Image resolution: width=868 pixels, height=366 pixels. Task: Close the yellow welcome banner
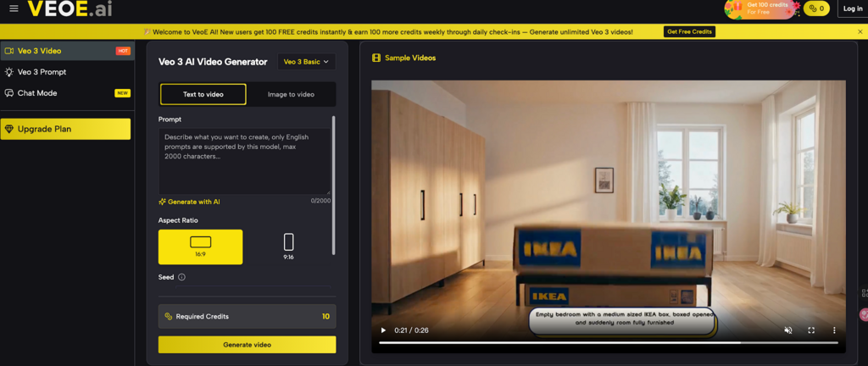(x=860, y=31)
